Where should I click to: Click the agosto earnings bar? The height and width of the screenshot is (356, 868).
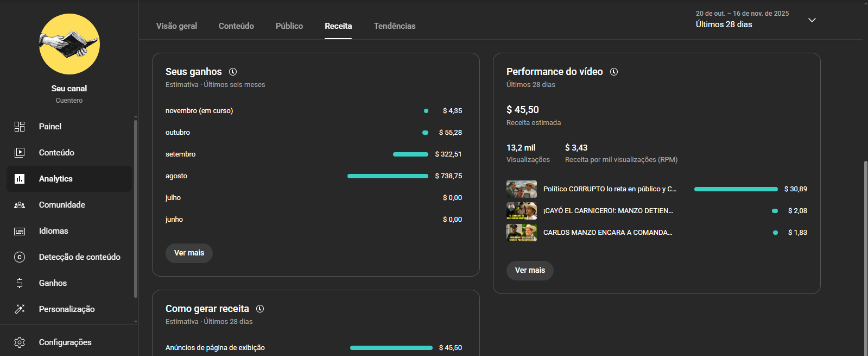click(388, 176)
